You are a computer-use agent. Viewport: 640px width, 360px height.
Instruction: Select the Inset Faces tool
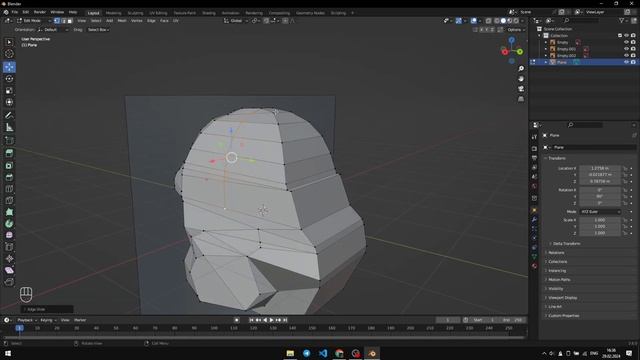click(x=9, y=166)
